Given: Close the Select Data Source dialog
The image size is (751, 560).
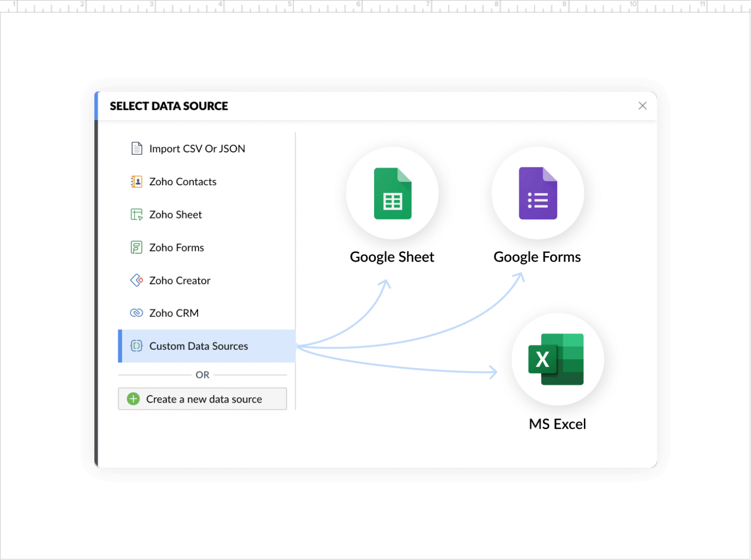Looking at the screenshot, I should coord(642,106).
